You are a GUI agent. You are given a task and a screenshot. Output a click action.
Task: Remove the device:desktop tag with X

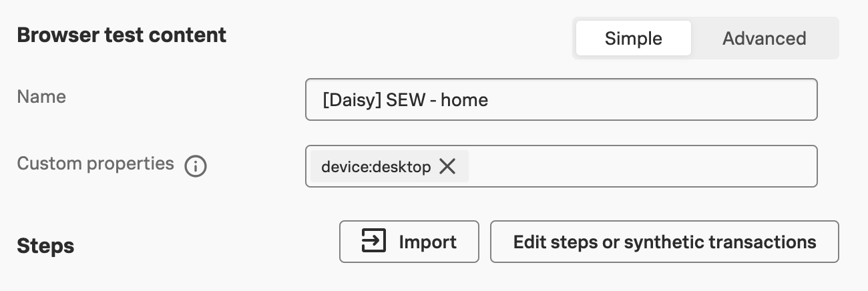[x=447, y=166]
